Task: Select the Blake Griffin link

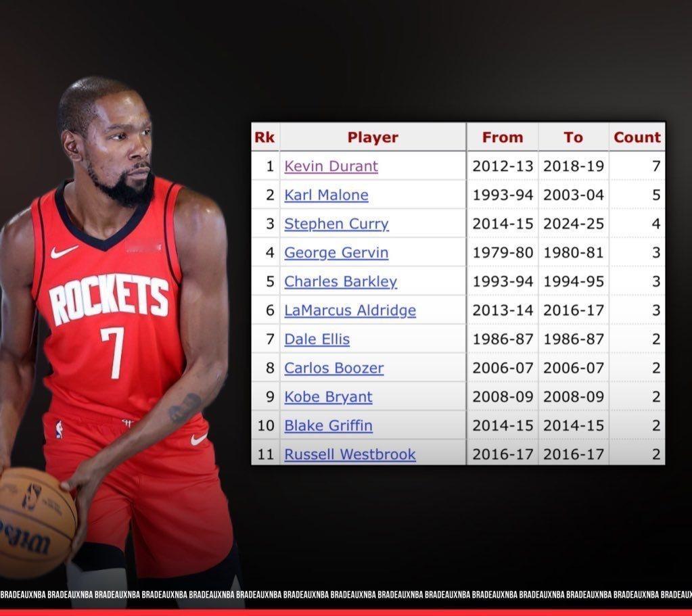Action: tap(328, 426)
